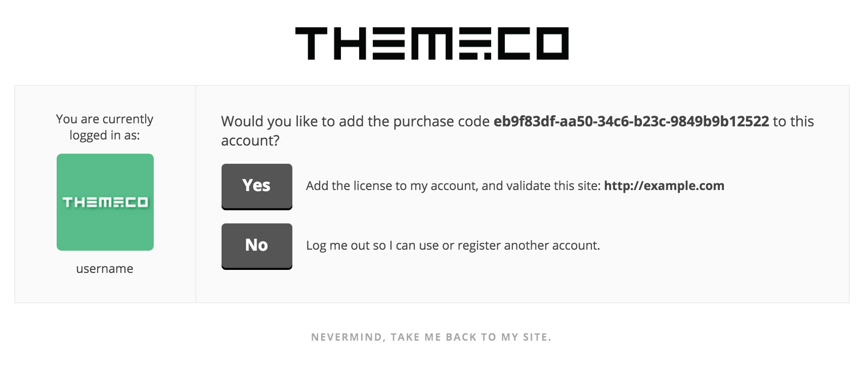The height and width of the screenshot is (373, 868).
Task: Click the 'validate this site:' phrase
Action: tap(541, 186)
